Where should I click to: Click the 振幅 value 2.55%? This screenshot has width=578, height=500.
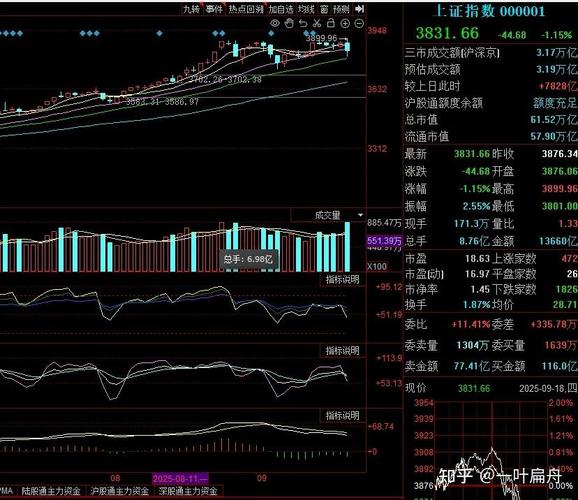[477, 206]
